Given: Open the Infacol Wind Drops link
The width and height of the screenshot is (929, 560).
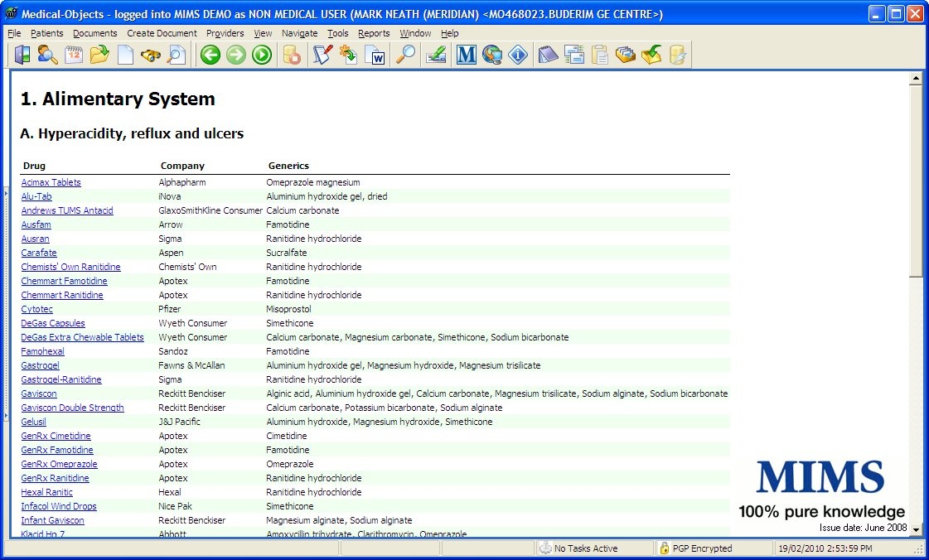Looking at the screenshot, I should click(x=59, y=506).
